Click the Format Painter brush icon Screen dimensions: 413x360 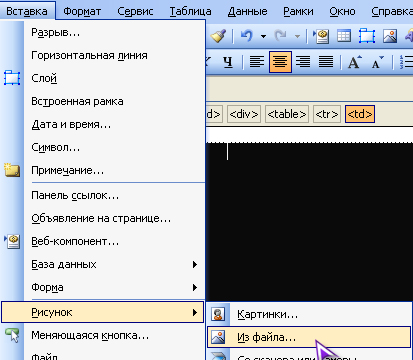click(x=219, y=36)
